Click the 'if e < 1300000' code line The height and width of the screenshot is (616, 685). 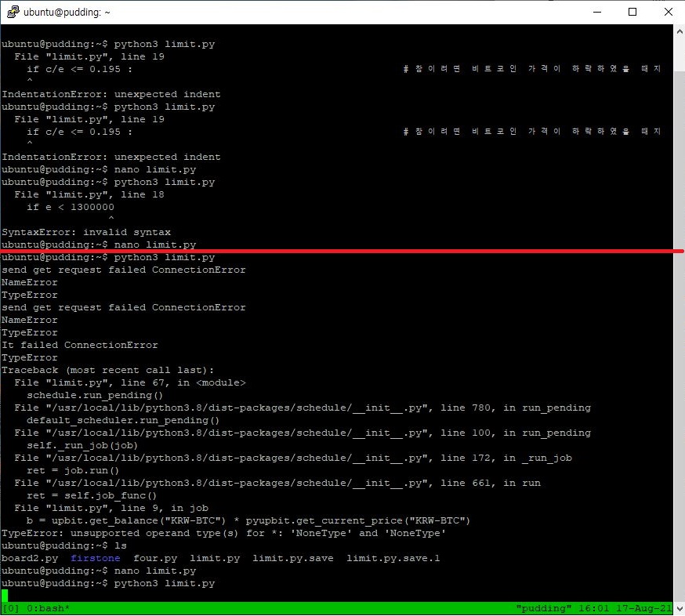point(71,207)
